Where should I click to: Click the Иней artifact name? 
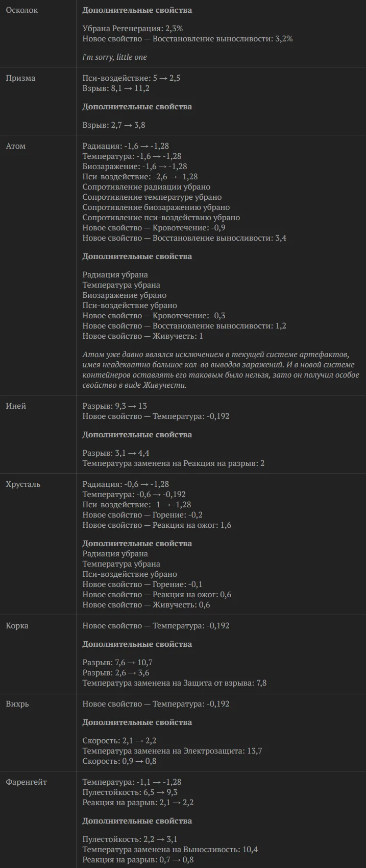(x=16, y=406)
